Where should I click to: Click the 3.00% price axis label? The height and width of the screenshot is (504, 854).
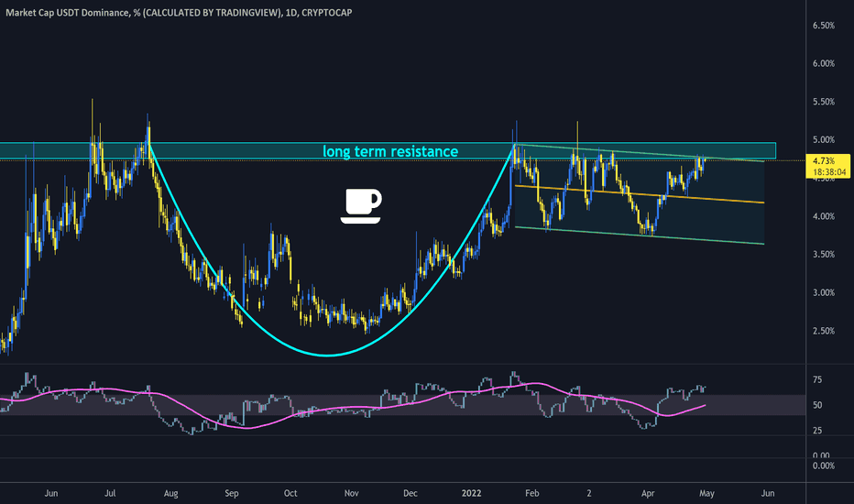click(x=824, y=292)
